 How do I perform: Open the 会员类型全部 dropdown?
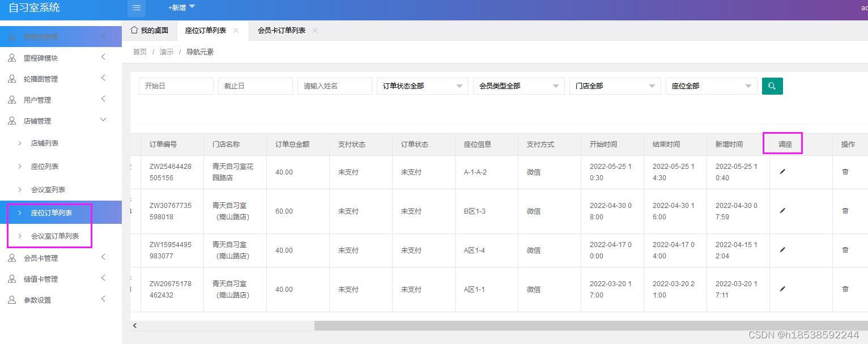point(519,86)
